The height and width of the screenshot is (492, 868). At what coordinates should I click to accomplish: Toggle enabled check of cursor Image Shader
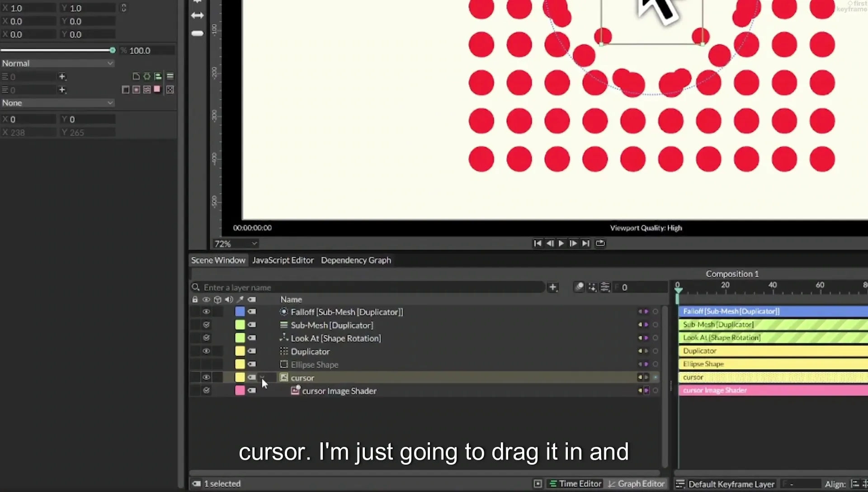206,390
